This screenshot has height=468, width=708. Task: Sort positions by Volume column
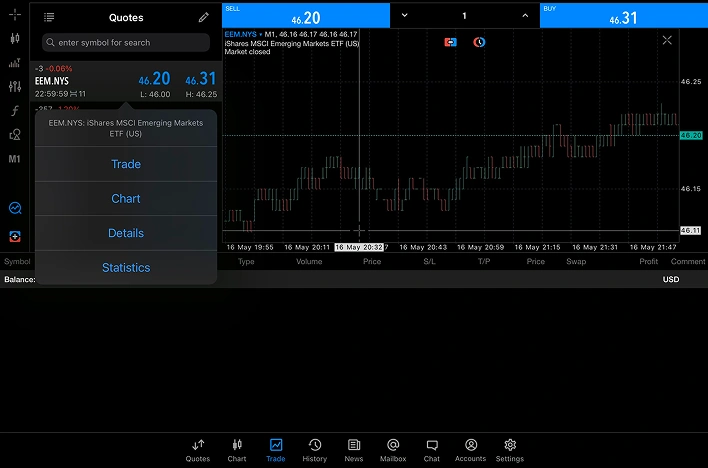pyautogui.click(x=309, y=262)
